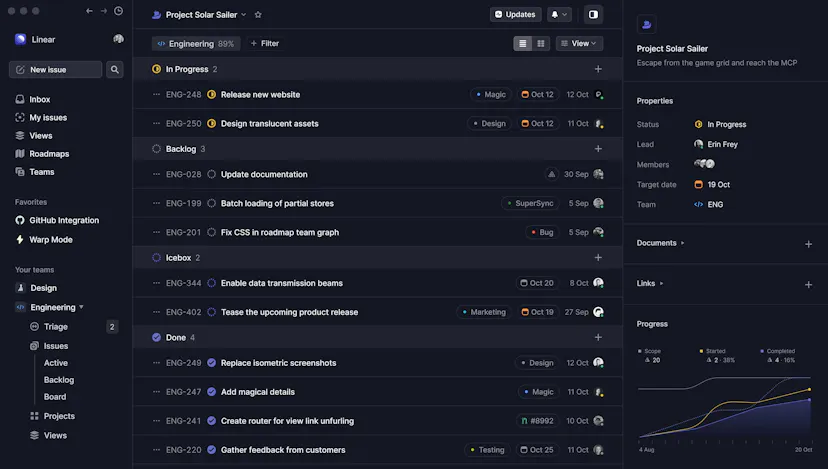Add issue to Icebox group
The height and width of the screenshot is (469, 828).
[x=598, y=258]
